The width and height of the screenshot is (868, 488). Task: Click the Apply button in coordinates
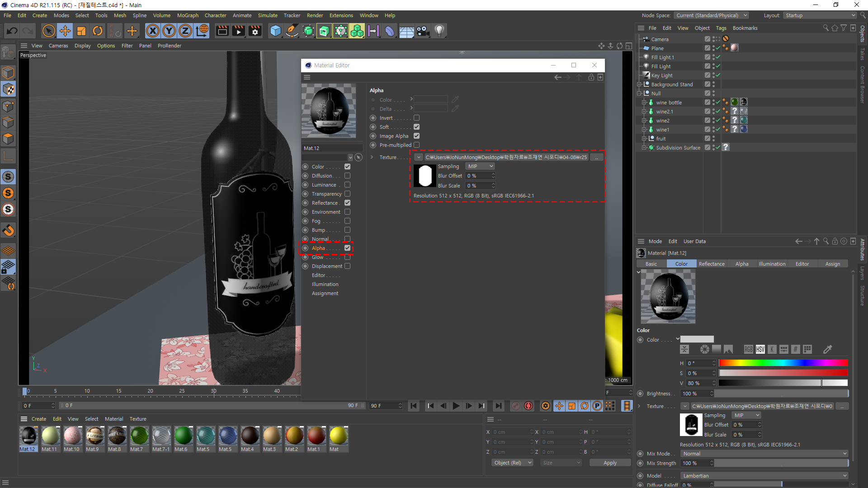click(x=610, y=463)
